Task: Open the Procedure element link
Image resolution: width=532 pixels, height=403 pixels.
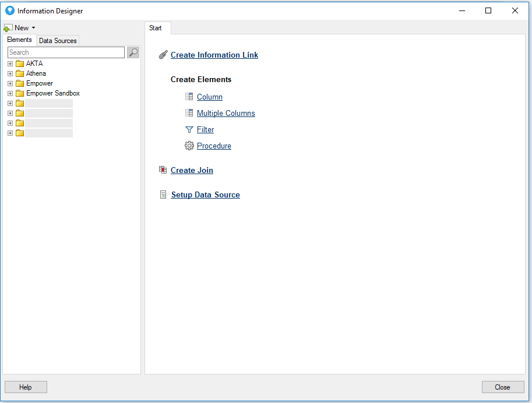Action: (214, 146)
